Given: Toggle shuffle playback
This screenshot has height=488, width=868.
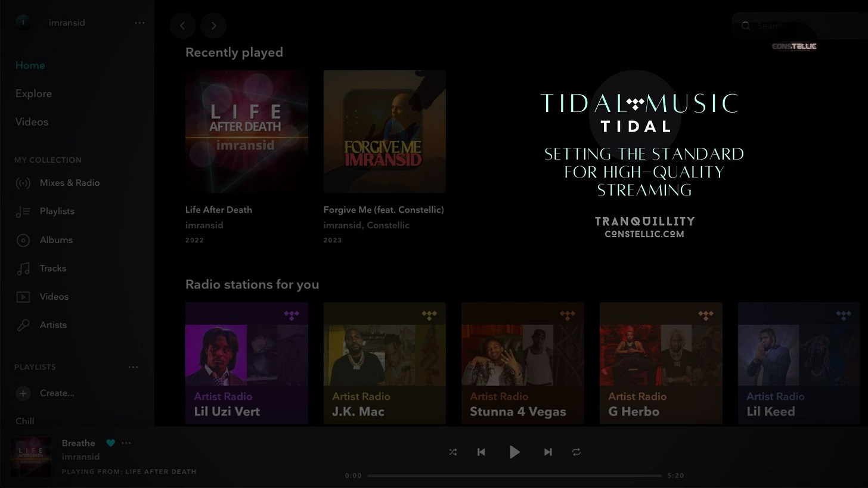Looking at the screenshot, I should tap(453, 452).
